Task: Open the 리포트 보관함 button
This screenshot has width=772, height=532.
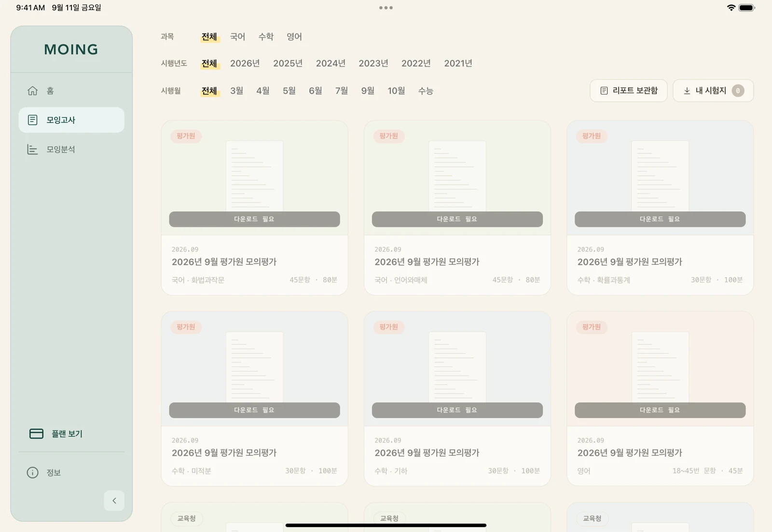Action: pyautogui.click(x=629, y=91)
